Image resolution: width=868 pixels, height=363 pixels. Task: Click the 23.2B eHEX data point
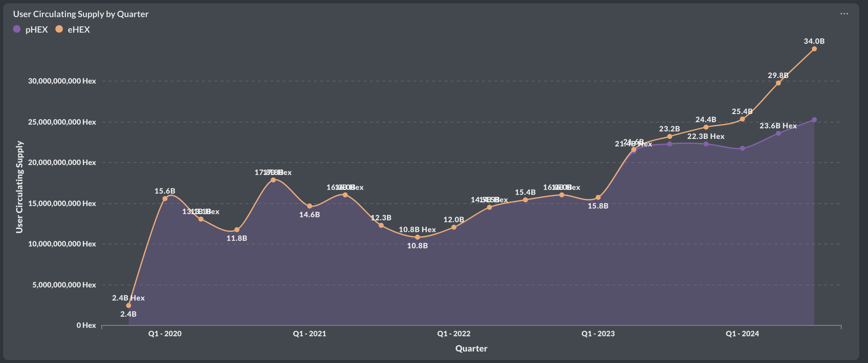point(670,136)
